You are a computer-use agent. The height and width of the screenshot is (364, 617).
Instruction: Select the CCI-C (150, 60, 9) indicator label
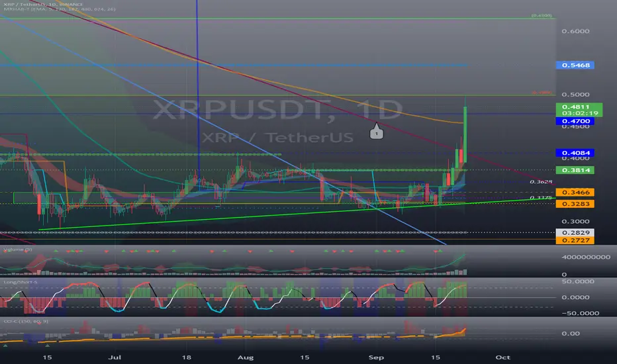(x=26, y=322)
